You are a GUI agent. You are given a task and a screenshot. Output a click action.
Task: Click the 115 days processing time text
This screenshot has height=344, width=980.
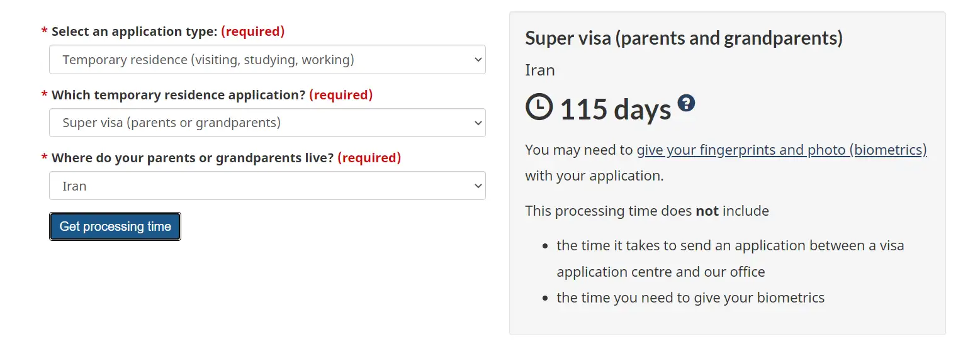click(616, 110)
